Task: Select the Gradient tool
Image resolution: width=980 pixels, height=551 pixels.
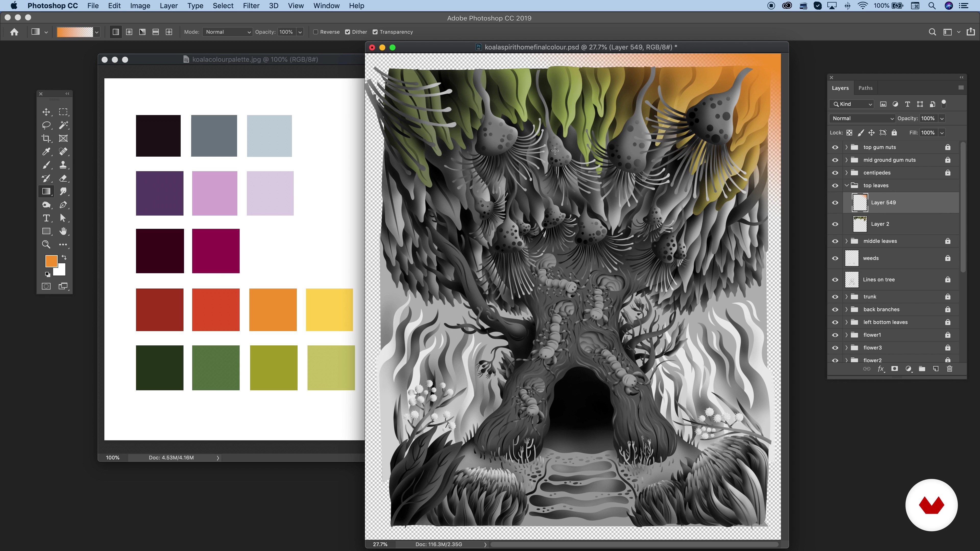Action: point(46,192)
